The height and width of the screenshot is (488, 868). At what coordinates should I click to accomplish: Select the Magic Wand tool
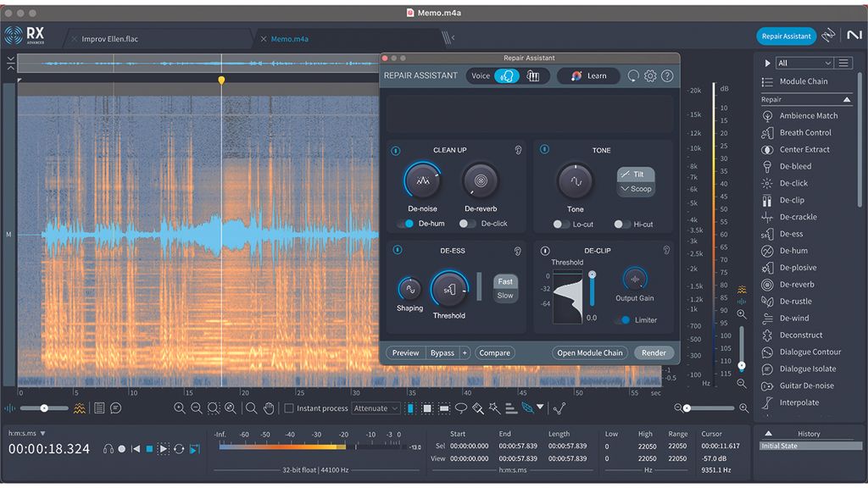point(496,409)
